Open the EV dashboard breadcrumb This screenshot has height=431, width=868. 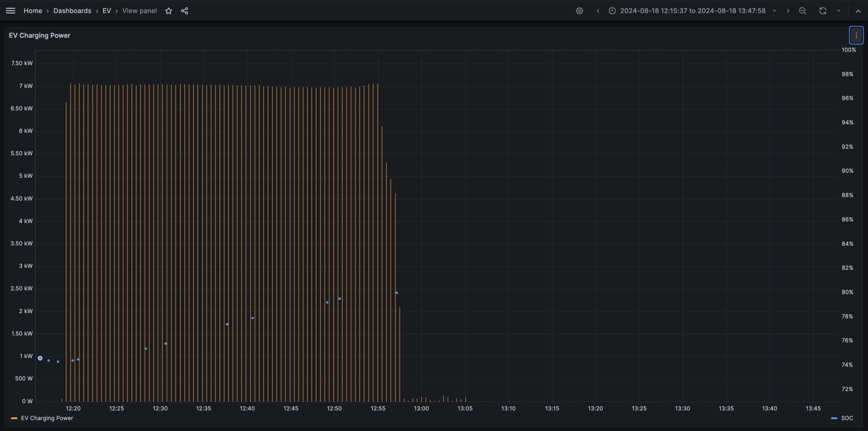(x=107, y=11)
